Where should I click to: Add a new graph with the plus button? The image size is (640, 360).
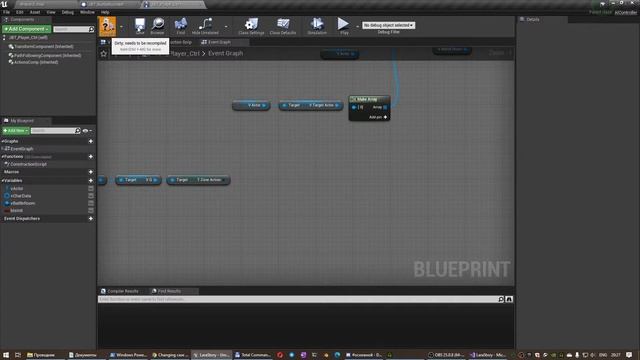(x=91, y=141)
